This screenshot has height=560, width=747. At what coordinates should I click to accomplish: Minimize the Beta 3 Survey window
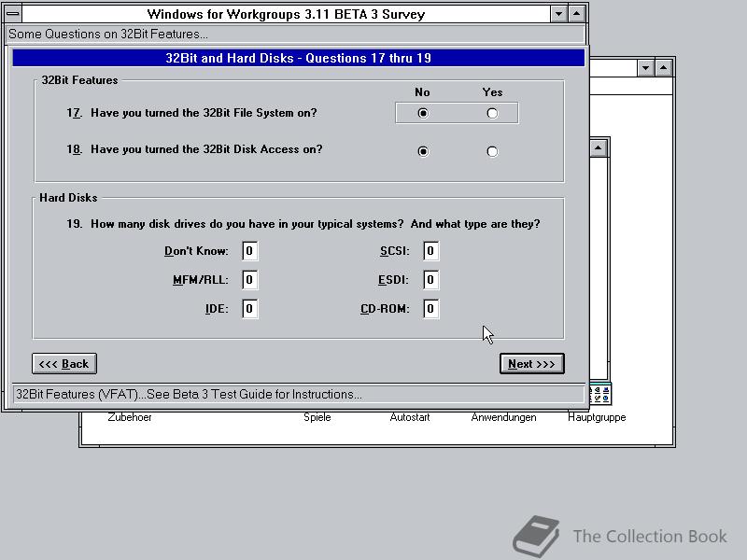coord(558,14)
